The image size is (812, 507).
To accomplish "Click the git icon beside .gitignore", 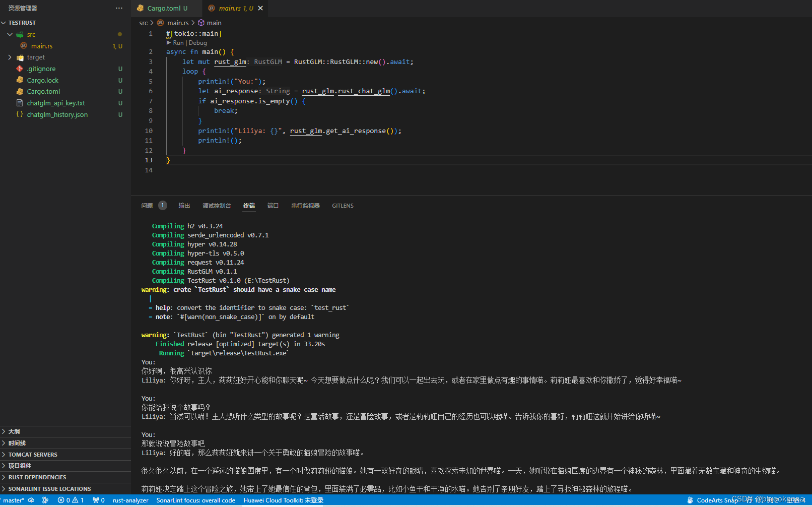I will pos(20,69).
